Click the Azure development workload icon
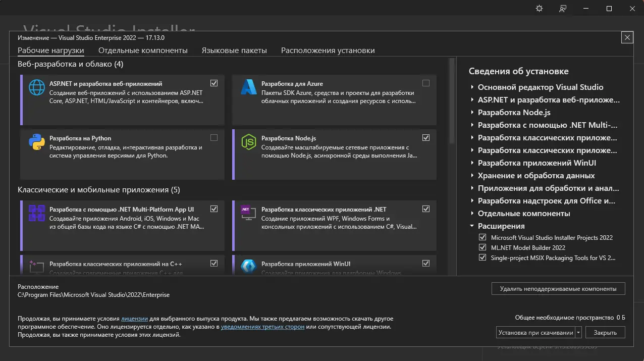Image resolution: width=644 pixels, height=361 pixels. pos(249,87)
